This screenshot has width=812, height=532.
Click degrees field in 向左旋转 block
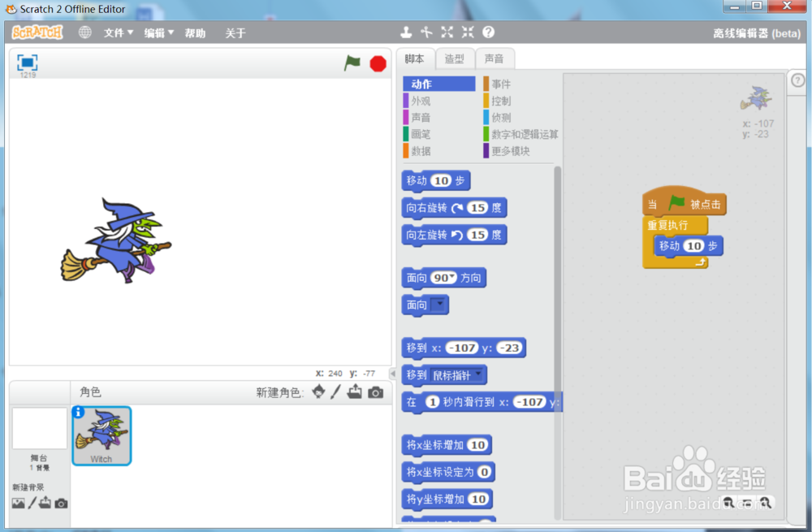coord(477,235)
